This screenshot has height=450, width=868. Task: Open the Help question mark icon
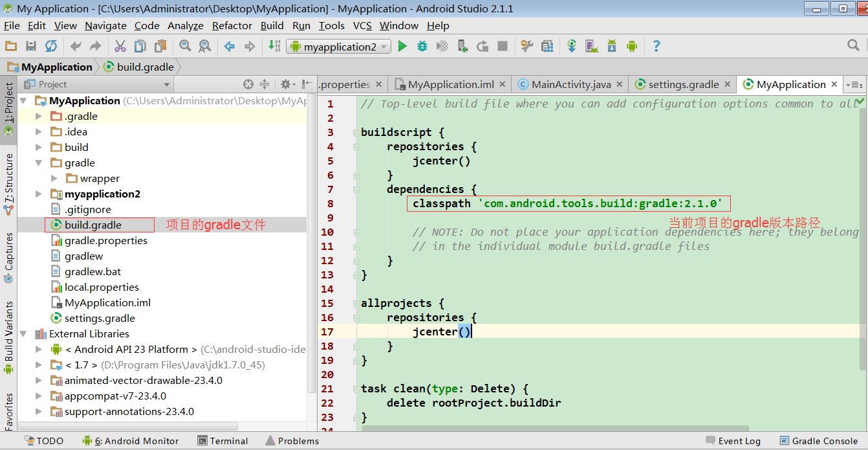[656, 47]
